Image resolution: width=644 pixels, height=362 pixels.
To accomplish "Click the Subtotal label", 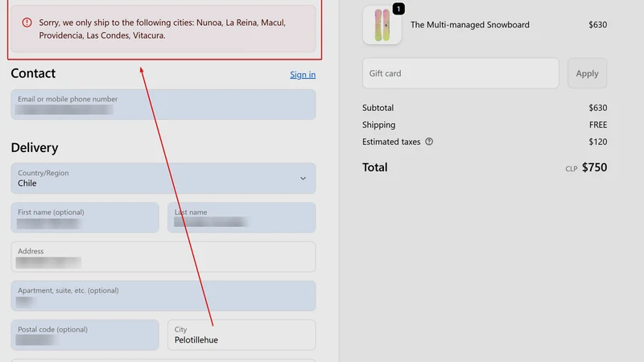I will (x=378, y=108).
